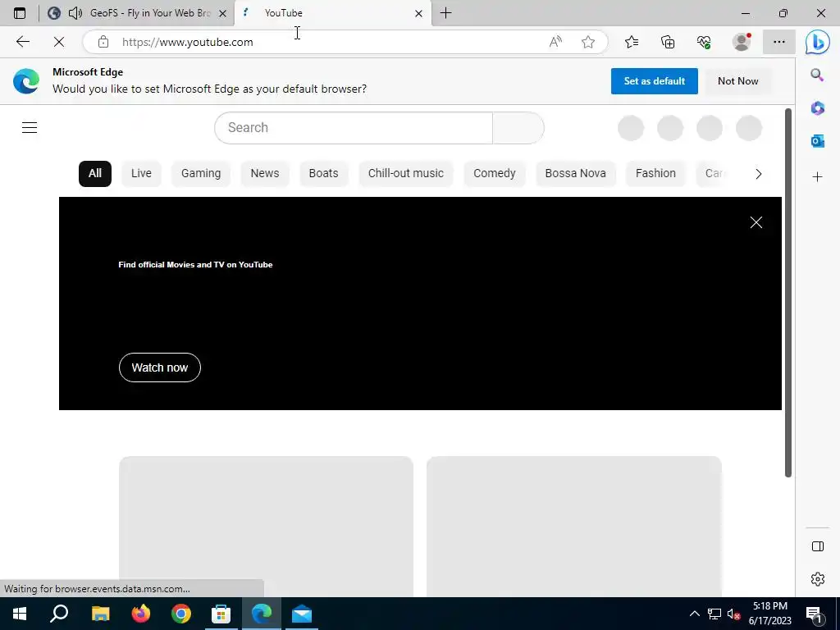Open the notification center icon
The height and width of the screenshot is (630, 840).
(814, 614)
